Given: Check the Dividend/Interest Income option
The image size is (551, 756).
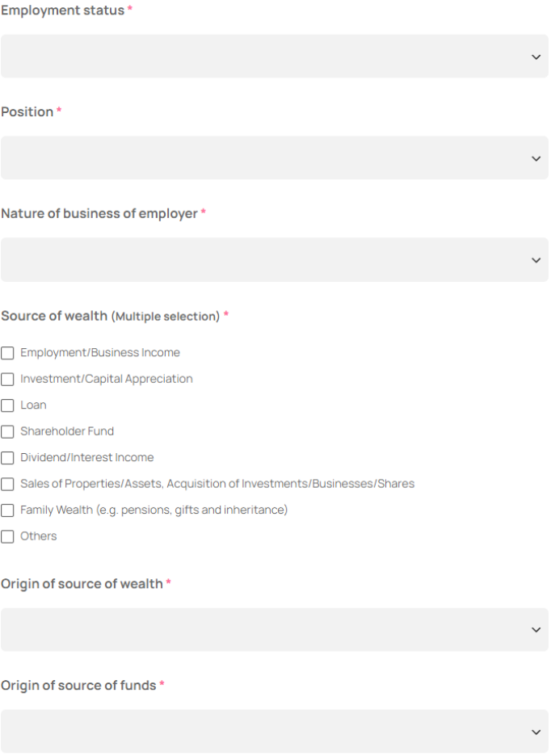Looking at the screenshot, I should point(7,458).
